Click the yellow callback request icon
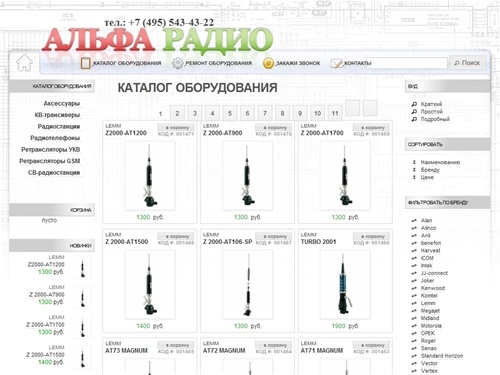The height and width of the screenshot is (375, 500). pyautogui.click(x=268, y=63)
